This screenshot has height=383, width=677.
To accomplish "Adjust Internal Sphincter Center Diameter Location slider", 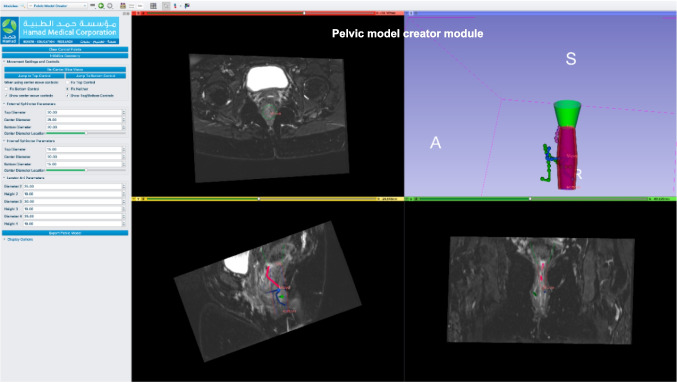I will point(85,170).
